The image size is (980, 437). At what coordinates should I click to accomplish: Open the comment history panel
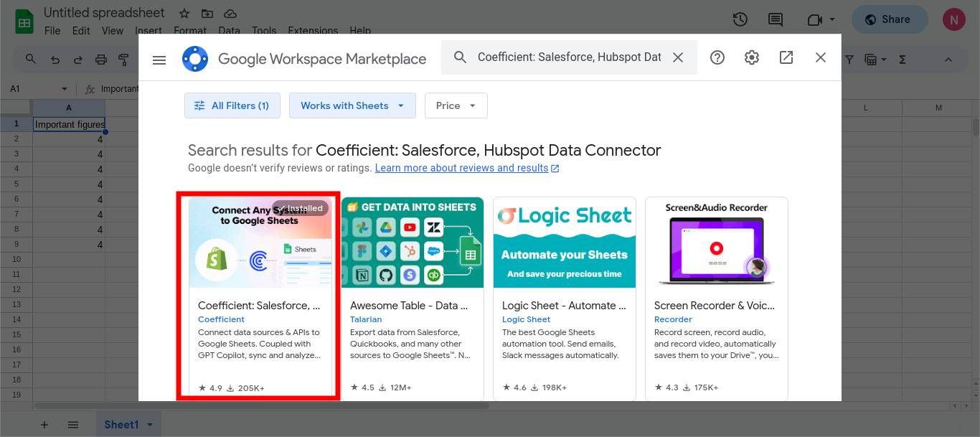pos(775,19)
